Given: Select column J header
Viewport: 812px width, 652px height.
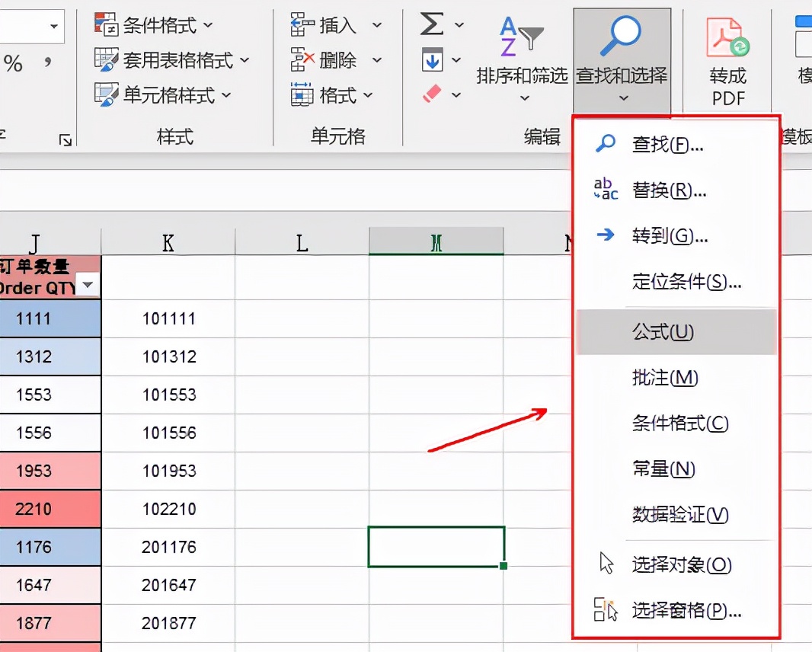Looking at the screenshot, I should 50,242.
